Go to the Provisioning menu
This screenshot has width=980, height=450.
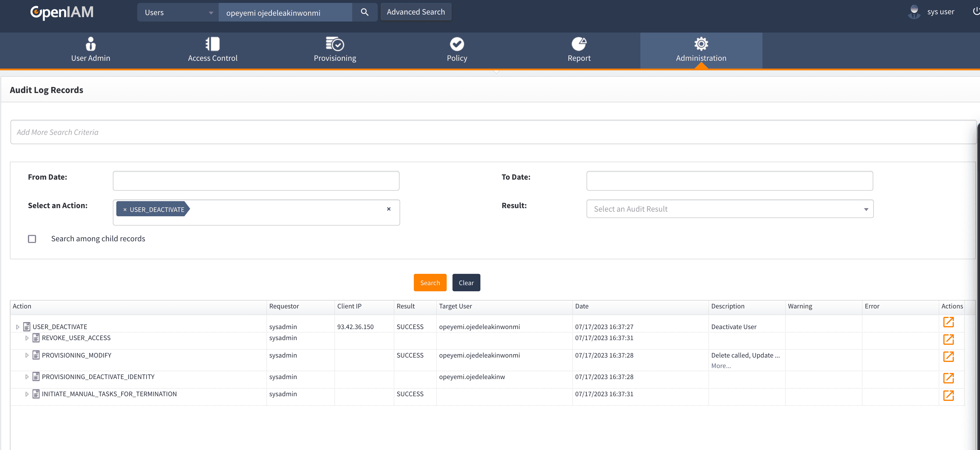pyautogui.click(x=334, y=50)
